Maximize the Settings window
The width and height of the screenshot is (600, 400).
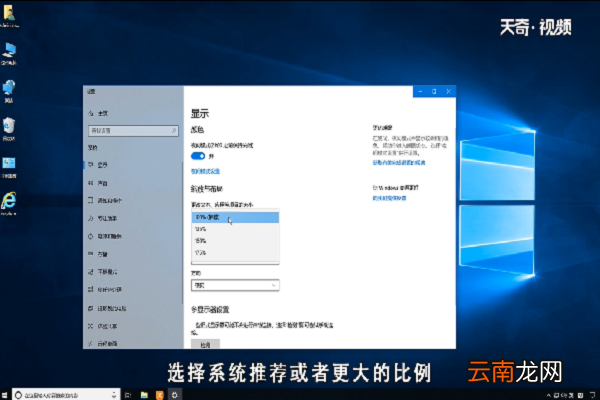(434, 91)
